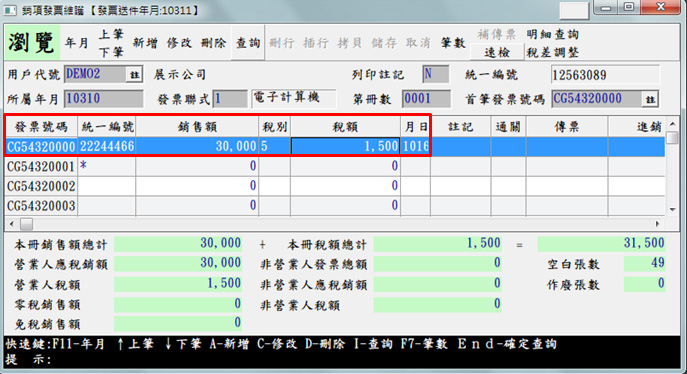Image resolution: width=687 pixels, height=374 pixels.
Task: Click the 發票號碼 column header
Action: (x=41, y=127)
